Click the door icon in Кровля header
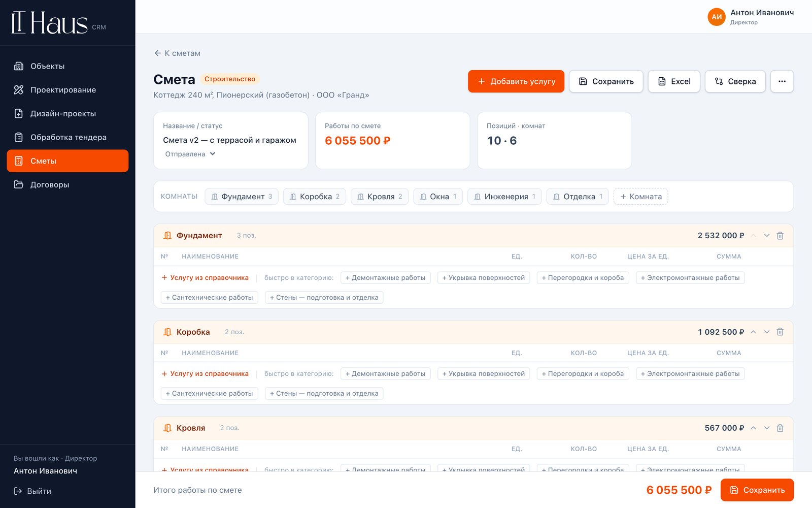The height and width of the screenshot is (508, 812). (x=167, y=428)
